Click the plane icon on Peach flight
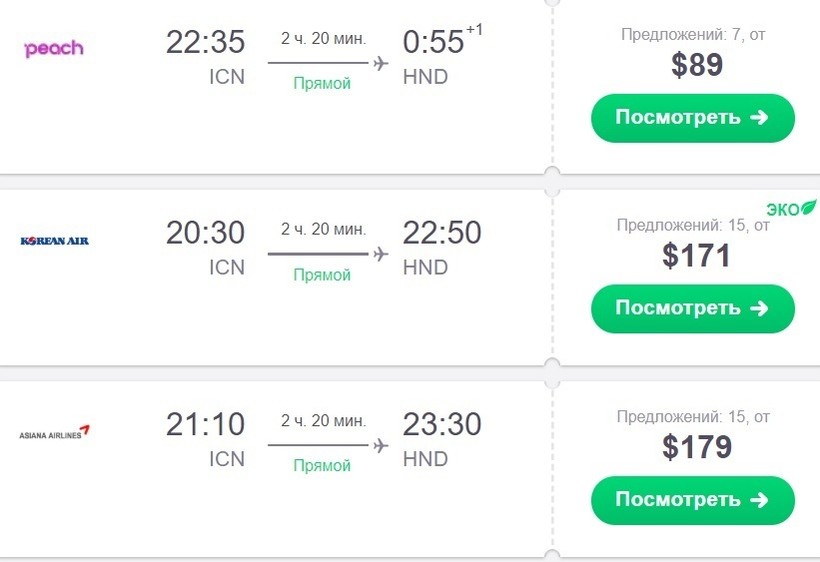Screen dimensions: 820x562 380,63
